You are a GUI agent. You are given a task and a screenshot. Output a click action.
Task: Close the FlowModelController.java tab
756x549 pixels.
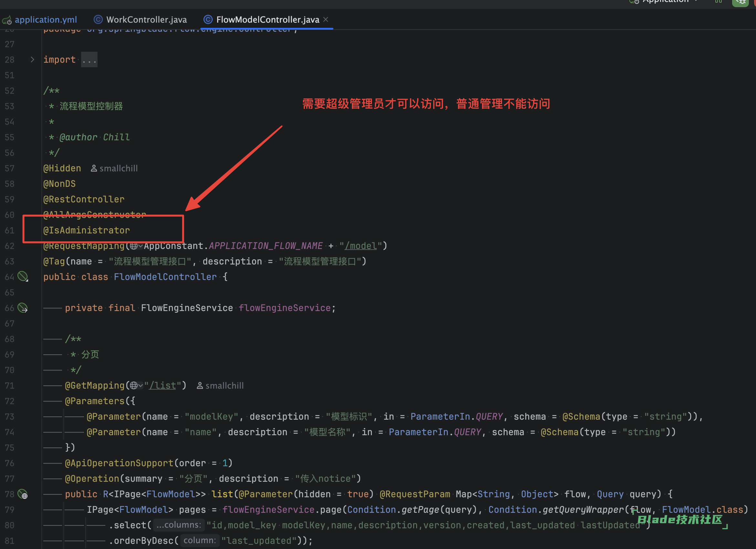click(326, 20)
